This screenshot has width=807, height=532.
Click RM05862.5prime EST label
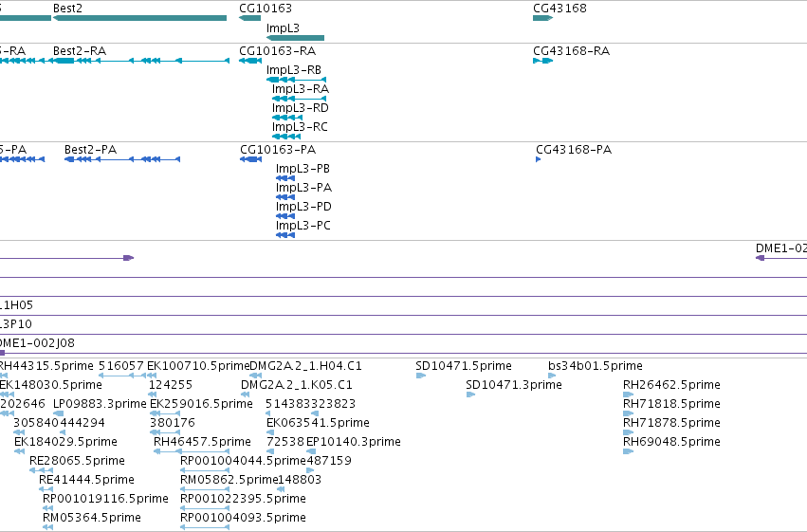click(x=229, y=480)
